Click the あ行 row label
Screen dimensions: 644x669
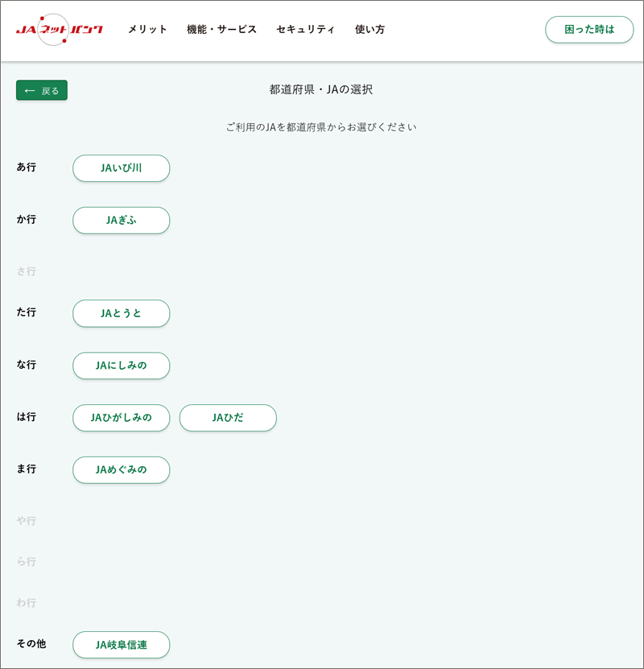tap(27, 167)
